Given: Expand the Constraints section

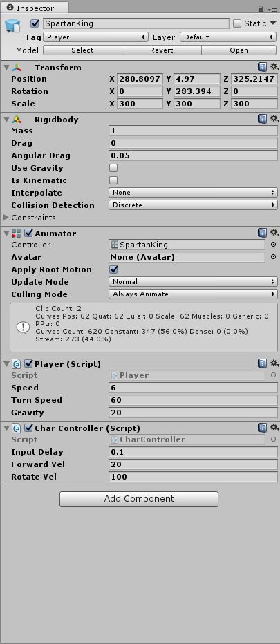Looking at the screenshot, I should pyautogui.click(x=6, y=217).
